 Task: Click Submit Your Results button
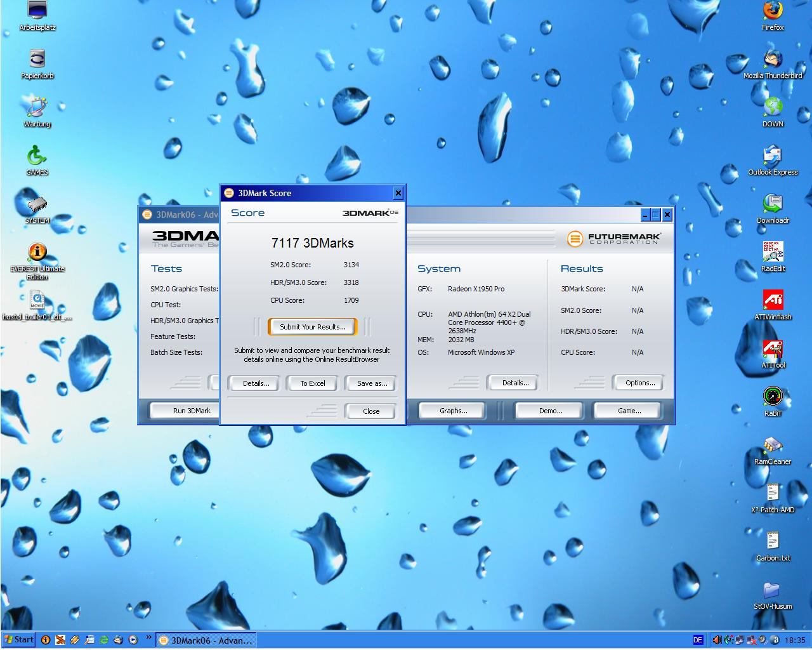coord(313,327)
